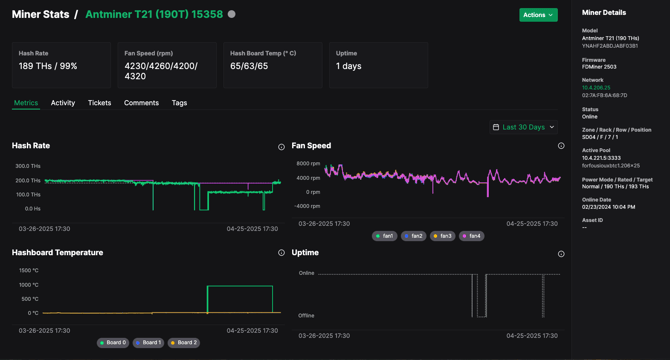The width and height of the screenshot is (670, 360).
Task: Open the miner network IP address link
Action: 596,88
